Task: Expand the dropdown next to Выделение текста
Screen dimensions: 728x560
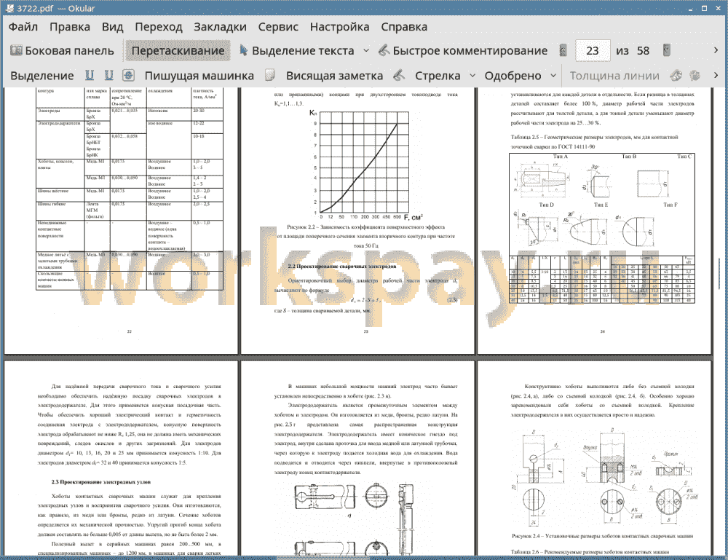Action: (x=366, y=51)
